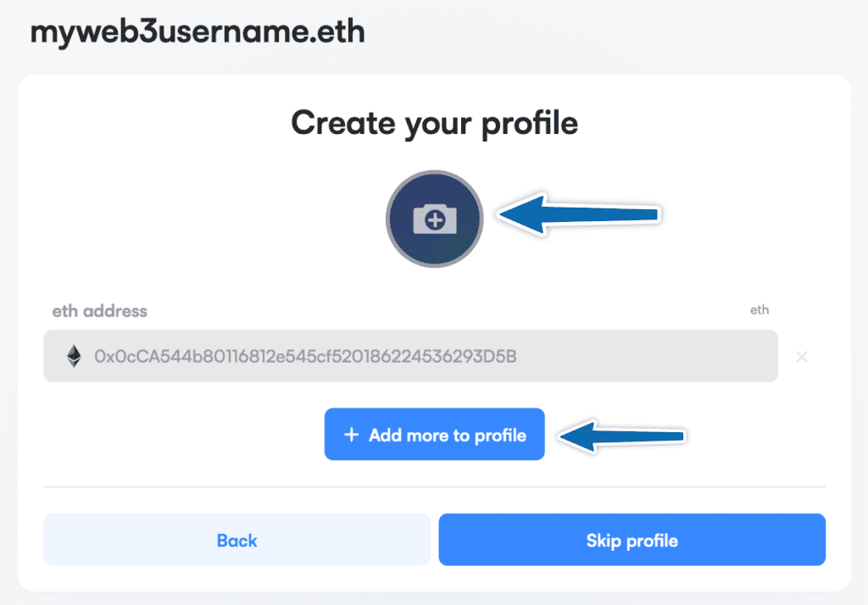Click the camera icon to upload avatar
868x605 pixels.
(434, 220)
